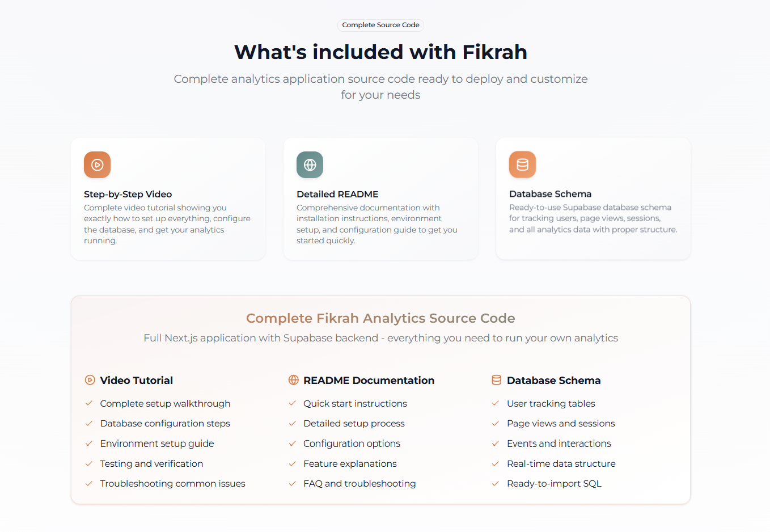Viewport: 770px width, 532px height.
Task: Click the globe icon beside README Documentation
Action: [x=293, y=380]
